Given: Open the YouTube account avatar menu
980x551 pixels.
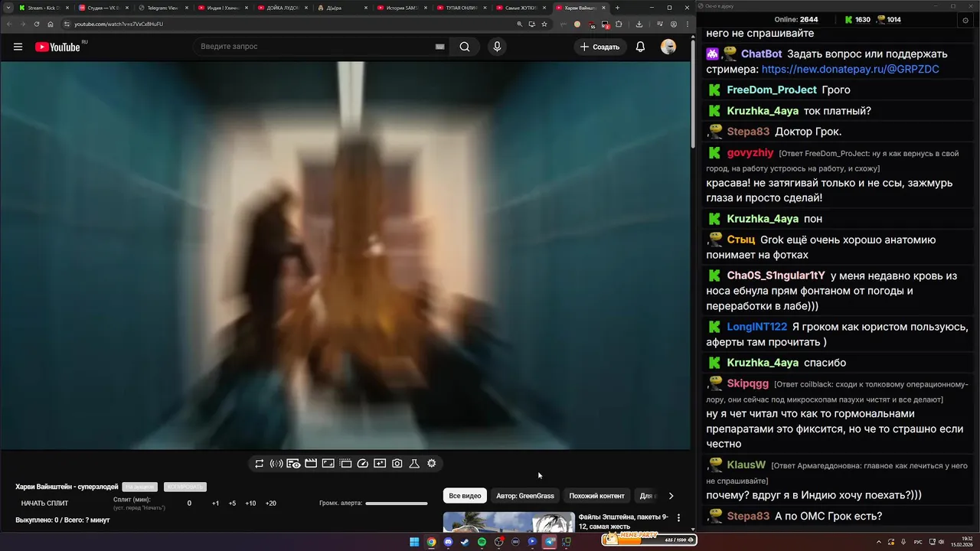Looking at the screenshot, I should coord(668,47).
